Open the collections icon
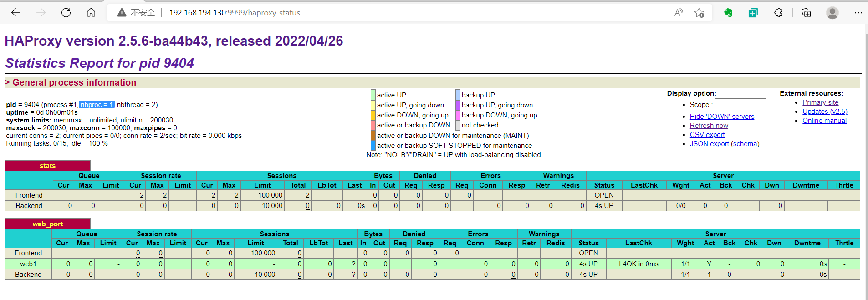Viewport: 868px width, 300px height. pos(806,13)
